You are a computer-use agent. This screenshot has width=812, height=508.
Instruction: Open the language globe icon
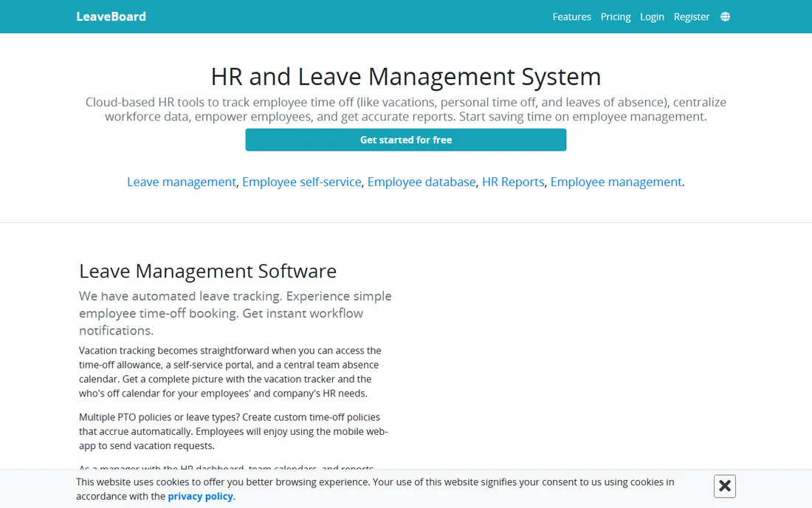[725, 16]
